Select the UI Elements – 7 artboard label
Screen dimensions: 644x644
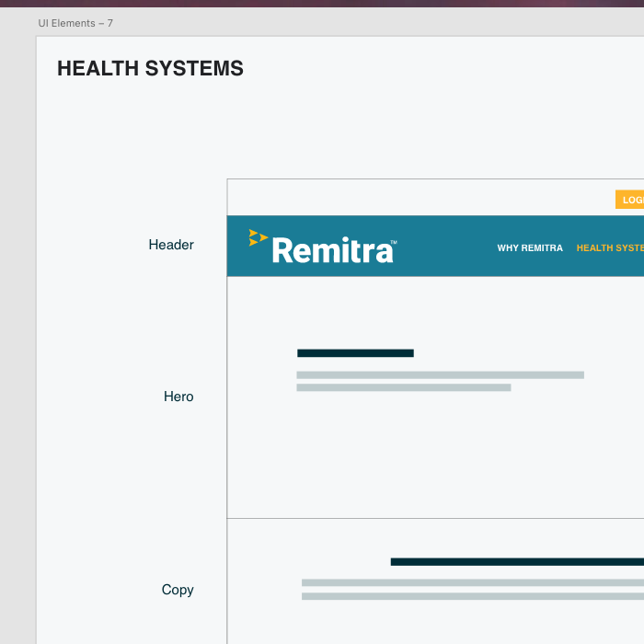tap(75, 23)
